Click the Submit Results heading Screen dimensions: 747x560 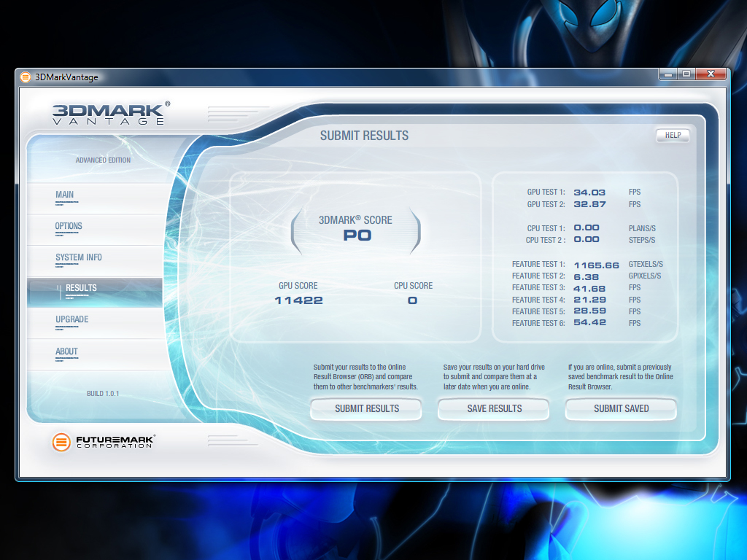click(x=364, y=136)
